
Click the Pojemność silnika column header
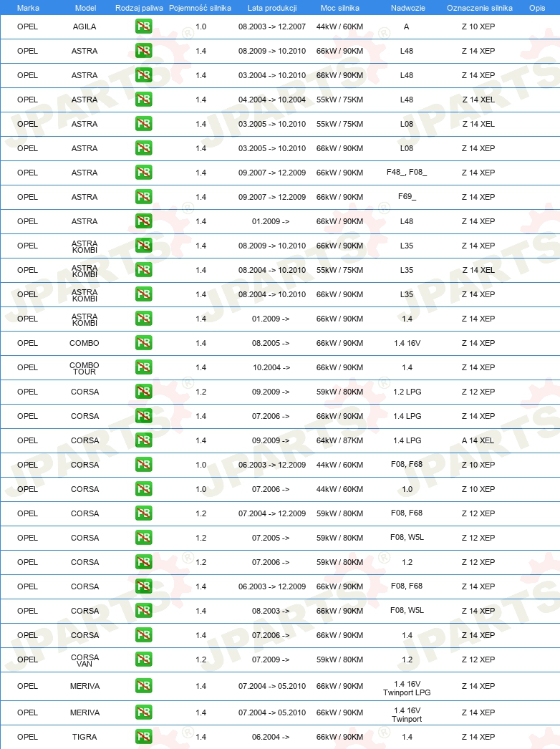(200, 8)
